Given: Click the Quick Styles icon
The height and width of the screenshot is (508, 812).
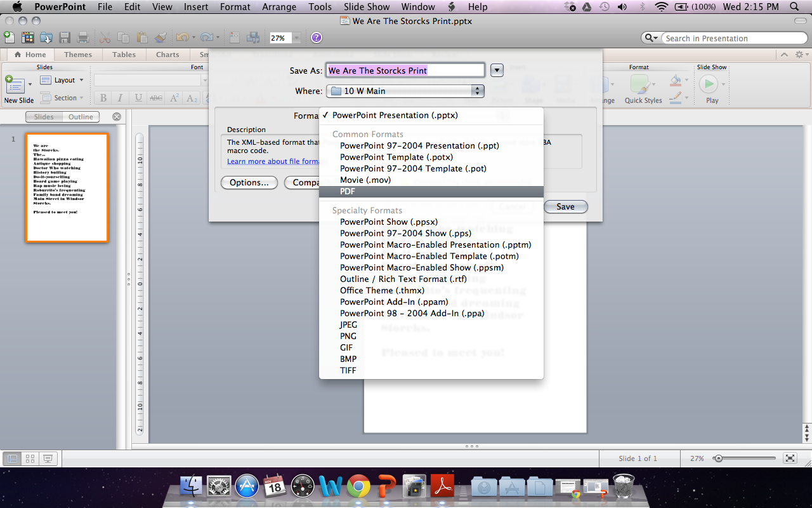Looking at the screenshot, I should [x=639, y=84].
